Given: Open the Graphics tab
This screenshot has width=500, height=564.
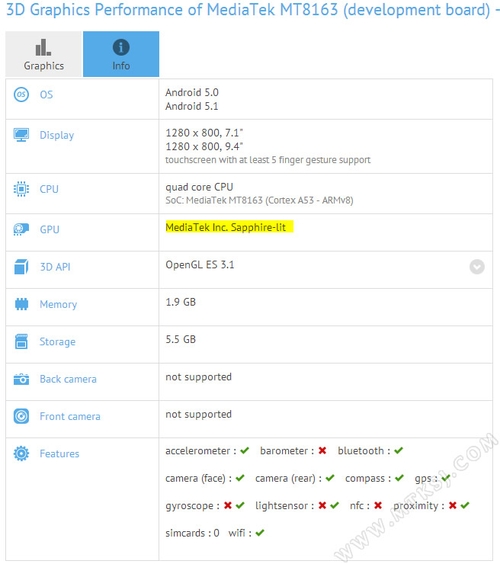Looking at the screenshot, I should (44, 54).
